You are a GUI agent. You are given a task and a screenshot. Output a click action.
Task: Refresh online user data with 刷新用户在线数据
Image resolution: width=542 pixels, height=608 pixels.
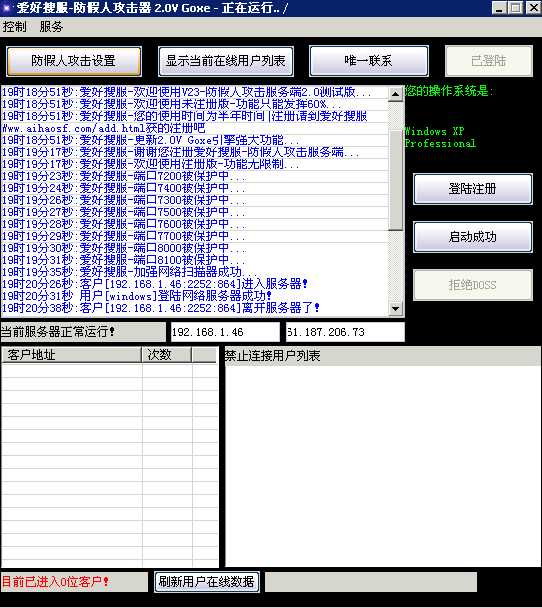pyautogui.click(x=207, y=581)
